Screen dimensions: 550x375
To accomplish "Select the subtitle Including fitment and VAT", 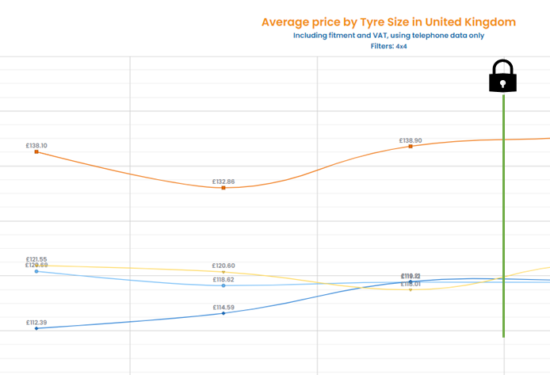I will pos(389,35).
